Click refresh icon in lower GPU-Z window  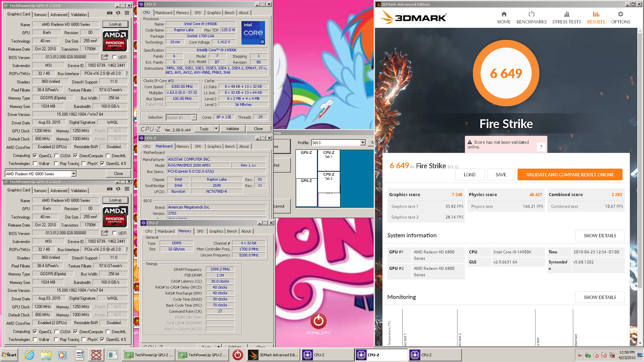(x=118, y=189)
